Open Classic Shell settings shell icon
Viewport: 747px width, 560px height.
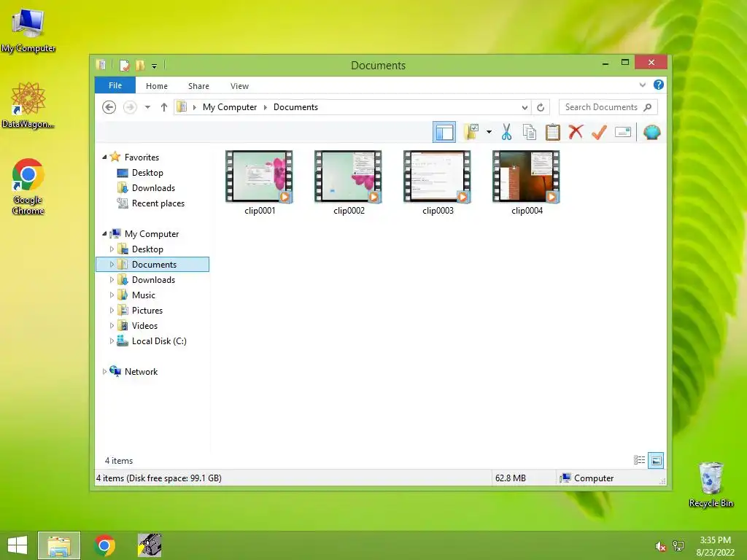pos(651,132)
